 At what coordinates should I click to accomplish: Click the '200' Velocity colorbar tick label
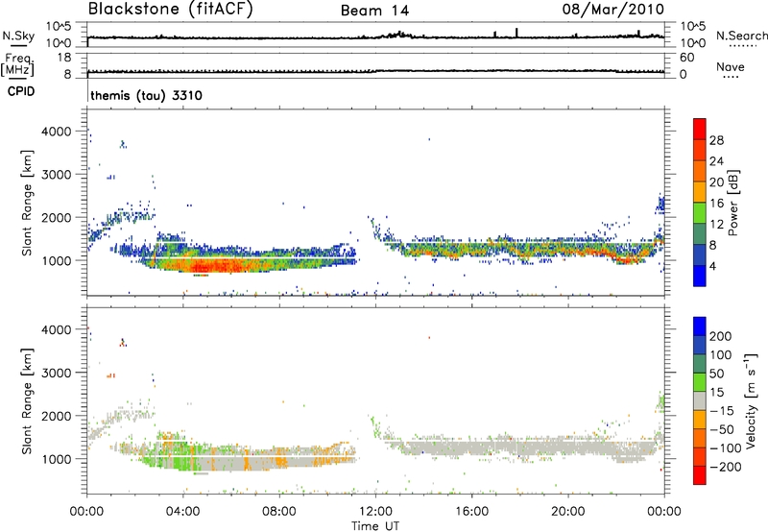[721, 336]
